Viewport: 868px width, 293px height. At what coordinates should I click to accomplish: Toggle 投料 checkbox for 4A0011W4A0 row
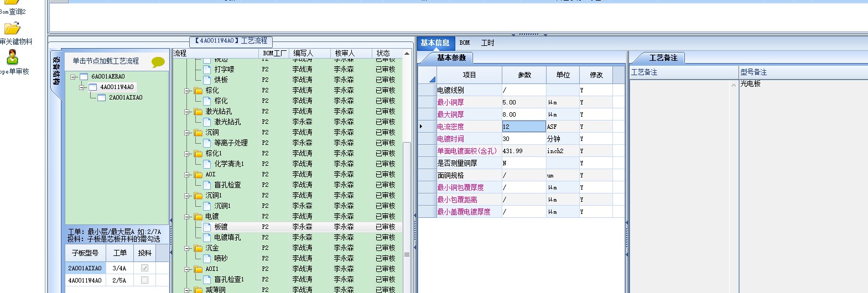(x=144, y=280)
